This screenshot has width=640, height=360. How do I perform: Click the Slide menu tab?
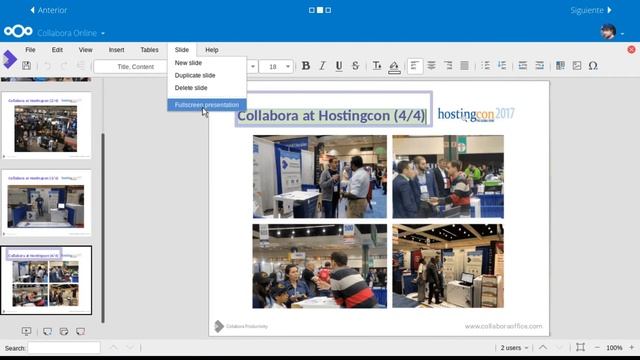tap(182, 50)
